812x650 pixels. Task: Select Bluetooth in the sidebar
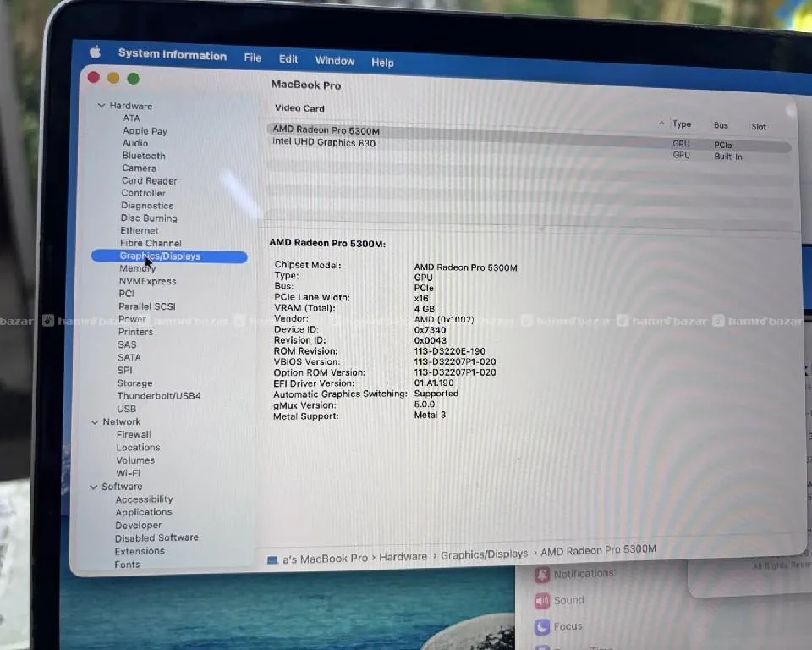[x=144, y=156]
